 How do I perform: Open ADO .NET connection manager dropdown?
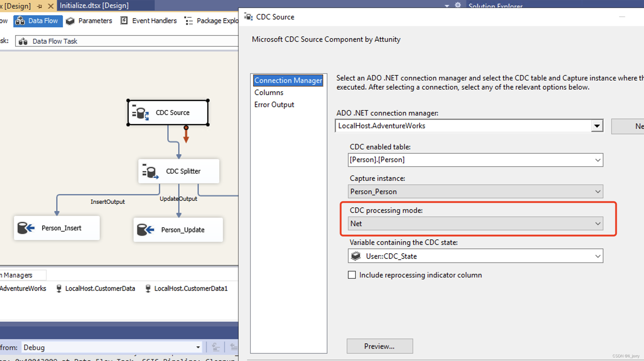tap(597, 126)
